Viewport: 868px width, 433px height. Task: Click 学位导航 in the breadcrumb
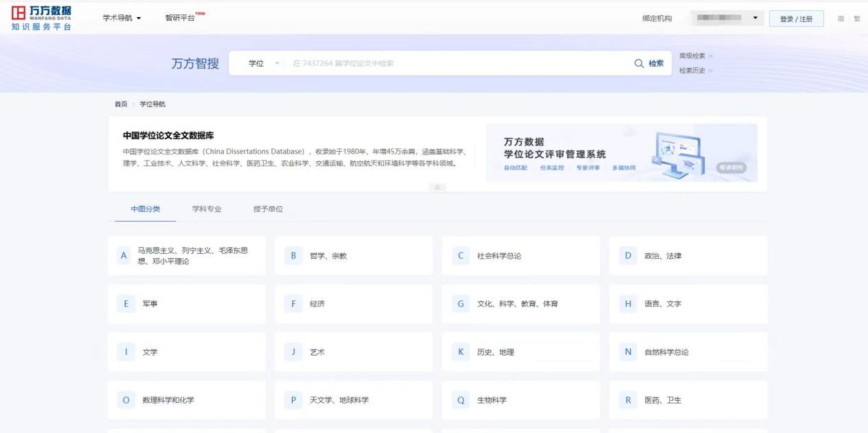(x=152, y=104)
